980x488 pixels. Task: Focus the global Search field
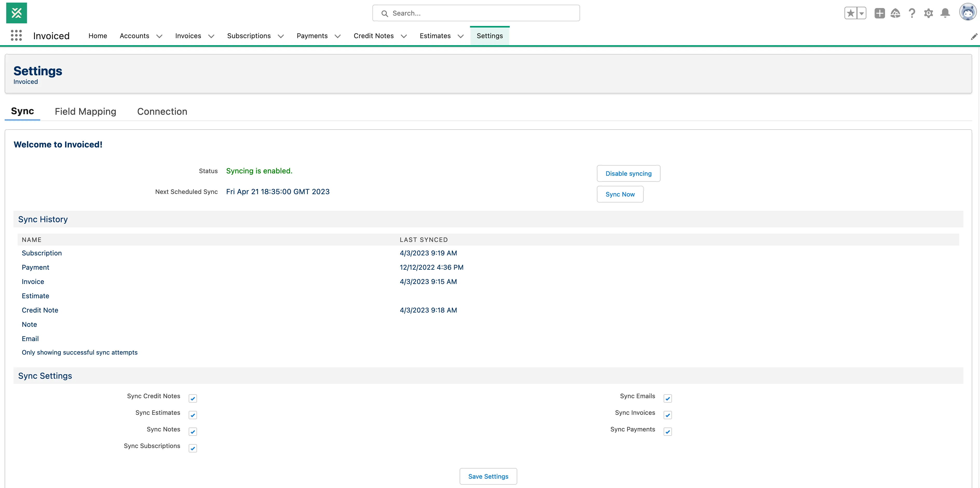pyautogui.click(x=476, y=13)
